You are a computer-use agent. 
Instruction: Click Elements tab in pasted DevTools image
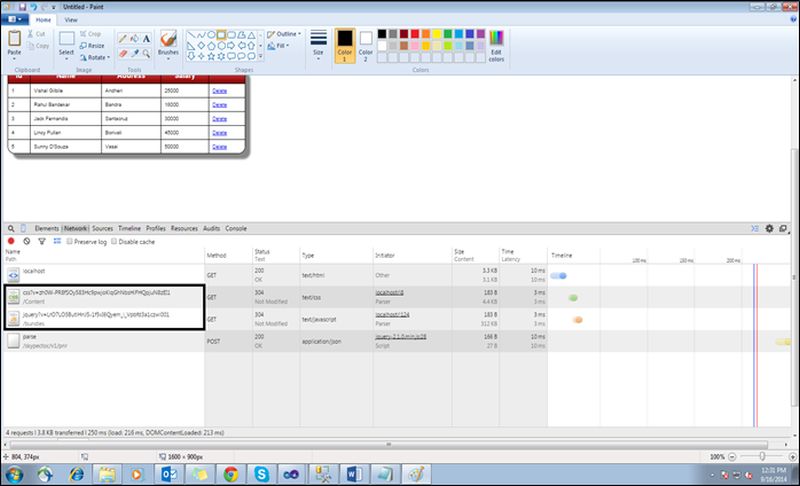tap(46, 228)
